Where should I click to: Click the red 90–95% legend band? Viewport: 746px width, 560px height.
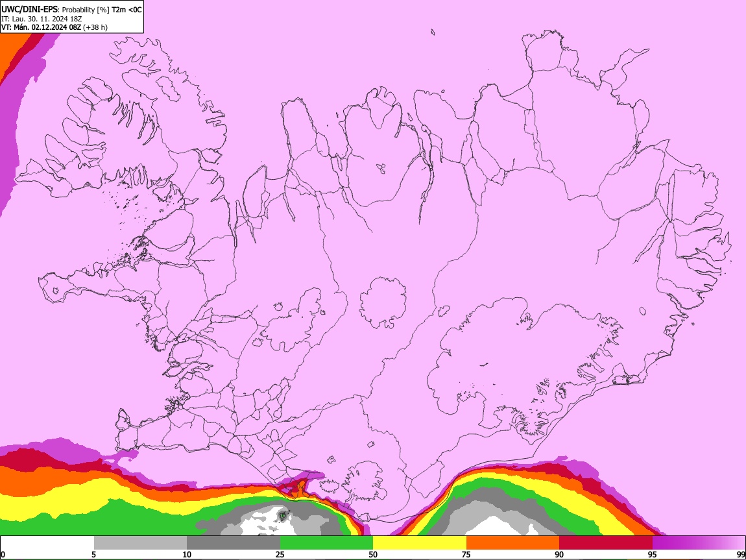click(606, 543)
